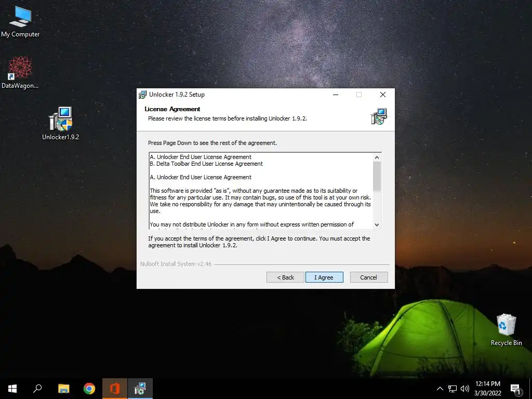Open the notification center icon
The image size is (532, 399).
516,389
